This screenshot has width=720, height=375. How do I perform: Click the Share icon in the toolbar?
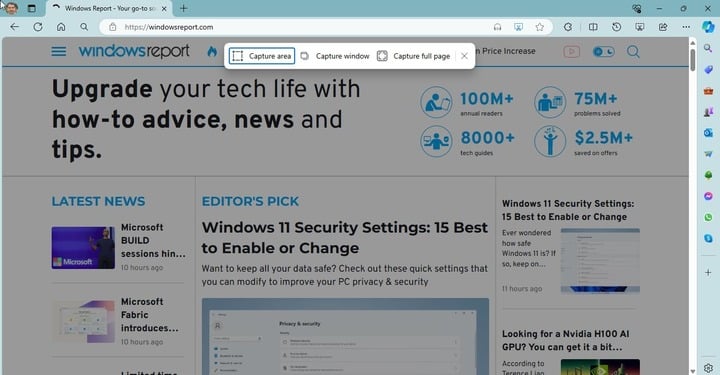click(663, 27)
